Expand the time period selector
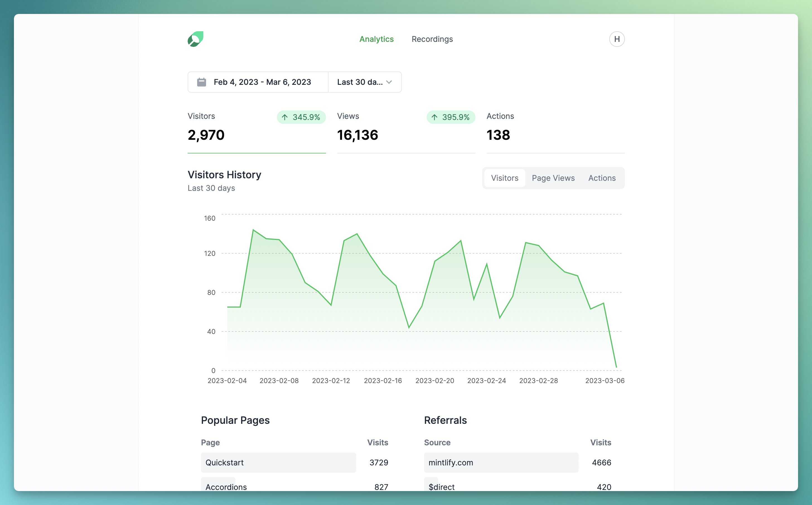Screen dimensions: 812x505 pos(364,82)
